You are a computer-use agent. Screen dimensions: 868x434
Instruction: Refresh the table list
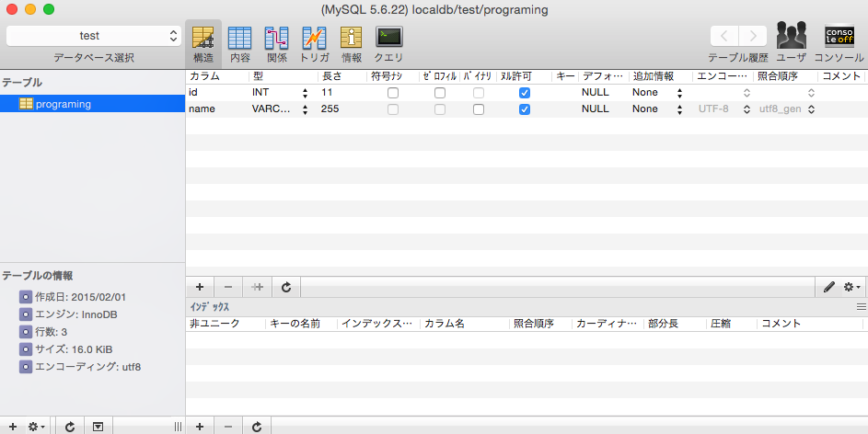click(x=70, y=427)
